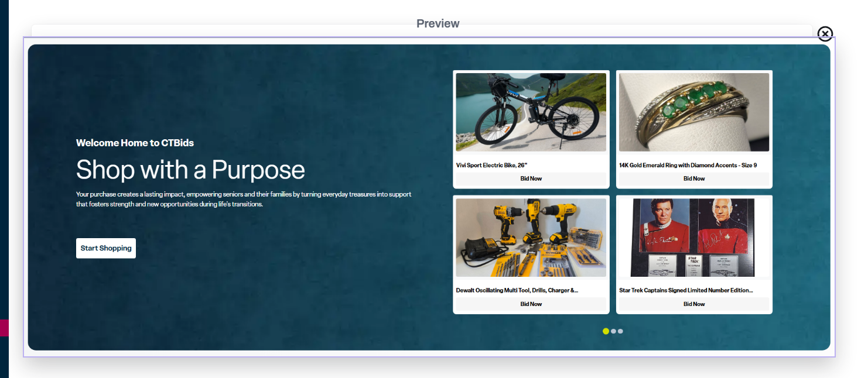Select the Dewalt drills product image
The height and width of the screenshot is (378, 868).
click(531, 238)
